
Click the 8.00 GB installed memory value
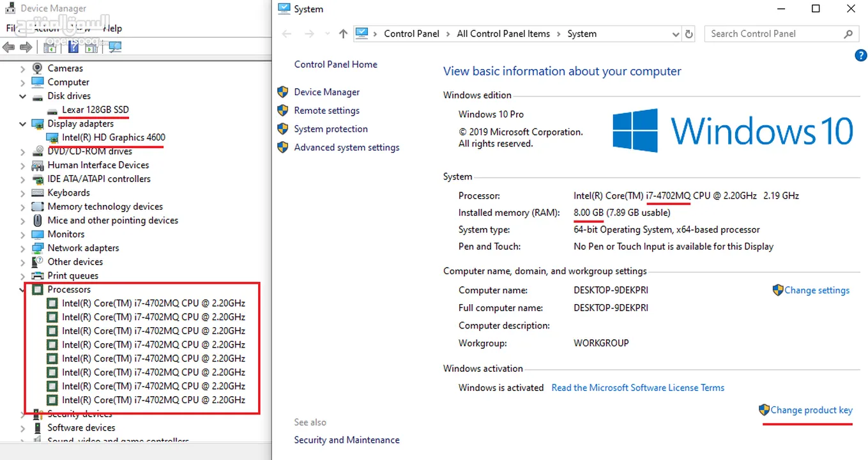(588, 213)
